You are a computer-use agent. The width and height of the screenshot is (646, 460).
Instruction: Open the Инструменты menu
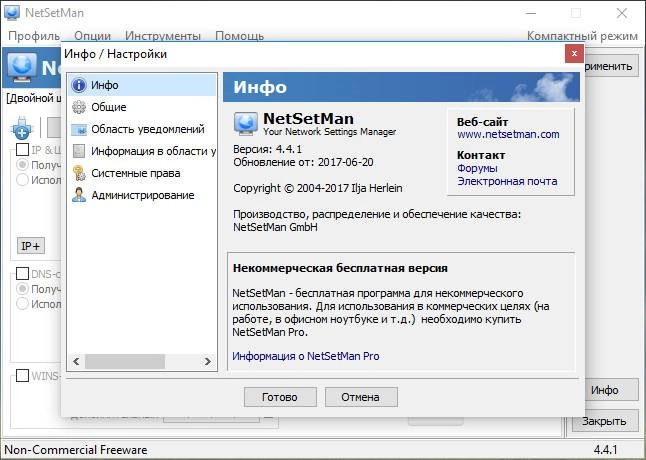[x=163, y=36]
